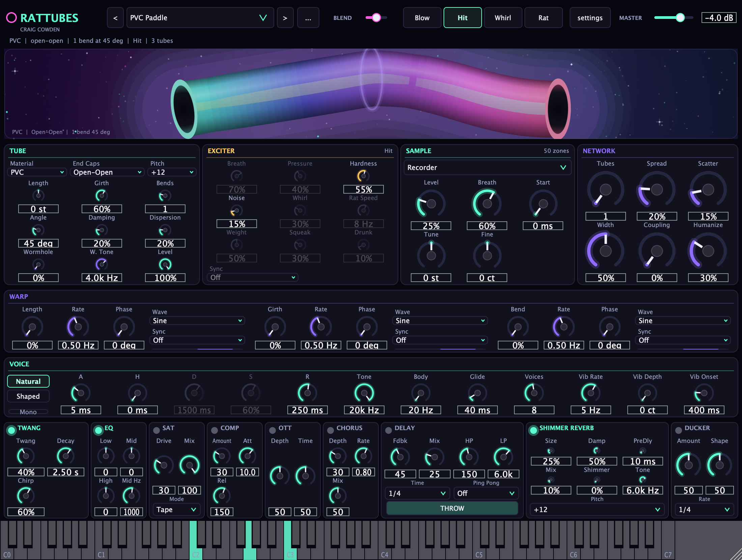Click the Rattubes pink circle logo
Screen dimensions: 742x560
click(x=11, y=18)
